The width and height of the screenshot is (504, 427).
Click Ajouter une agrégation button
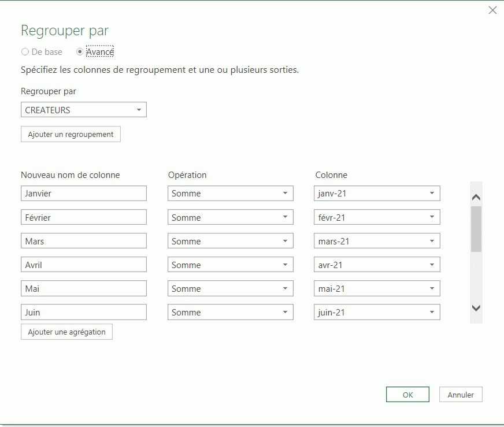pos(66,332)
